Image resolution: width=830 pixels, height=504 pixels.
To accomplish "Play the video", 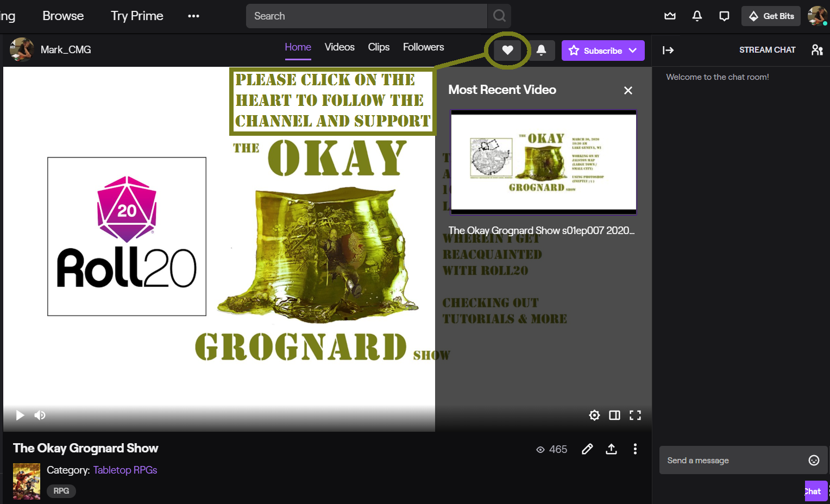I will click(20, 415).
